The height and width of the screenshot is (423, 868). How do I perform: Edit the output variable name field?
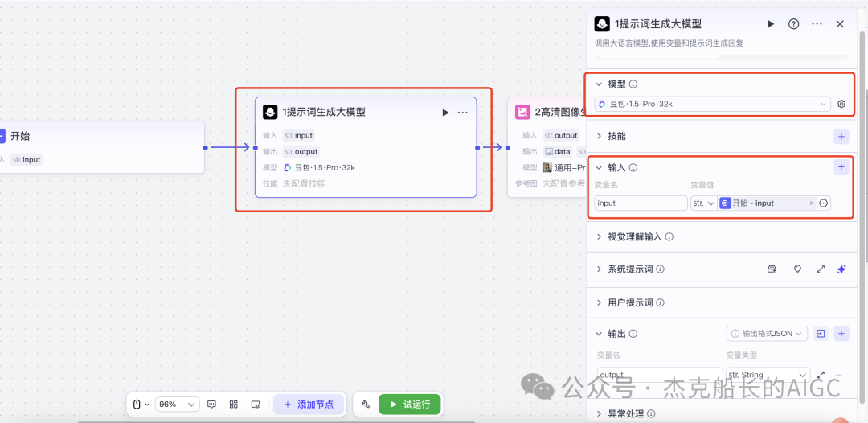pyautogui.click(x=659, y=375)
